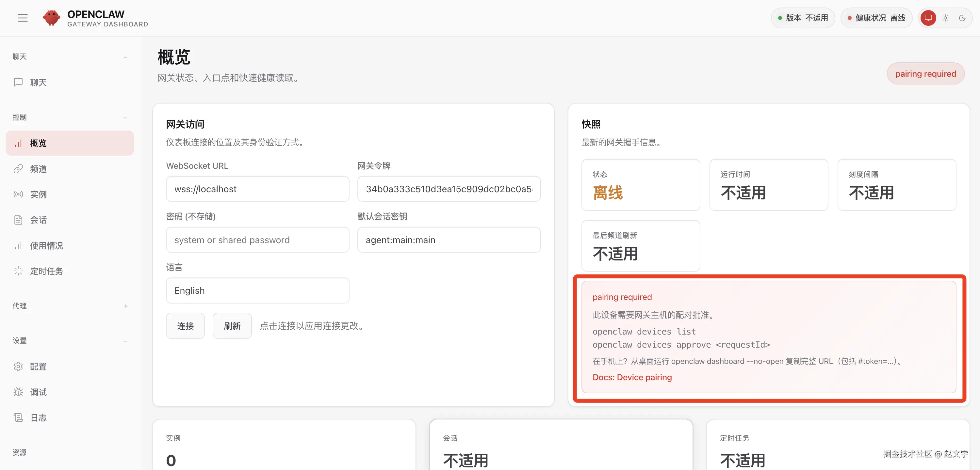Go to 使用情况 usage page
980x470 pixels.
coord(46,246)
